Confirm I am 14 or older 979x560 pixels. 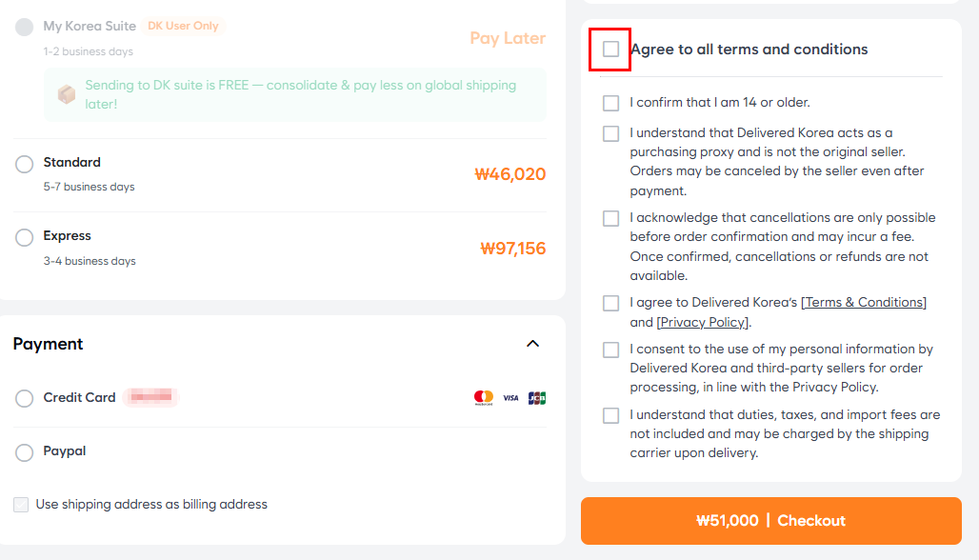[x=610, y=103]
